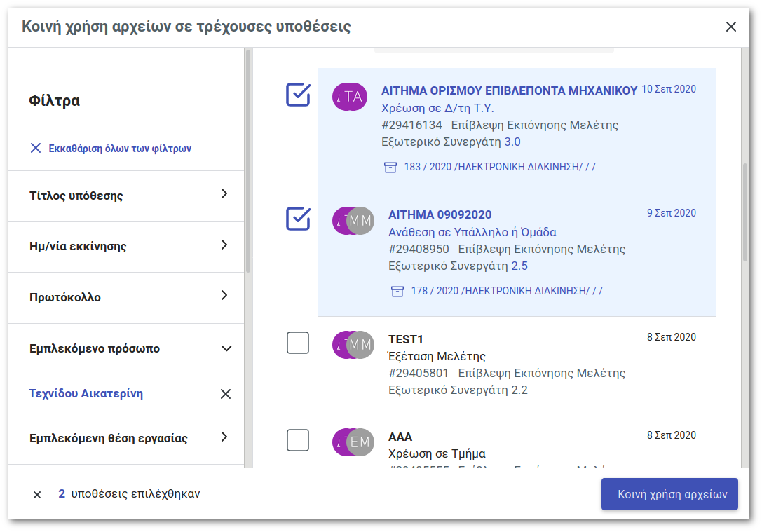
Task: Click 'Χρέωση σε Δ/τη Τ.Υ.' step text
Action: (437, 108)
